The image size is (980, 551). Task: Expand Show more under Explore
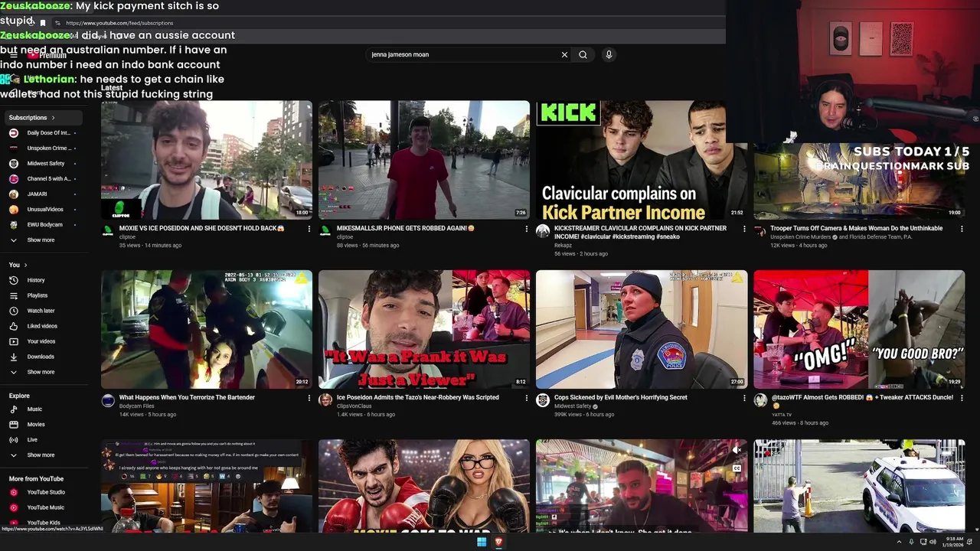point(41,455)
